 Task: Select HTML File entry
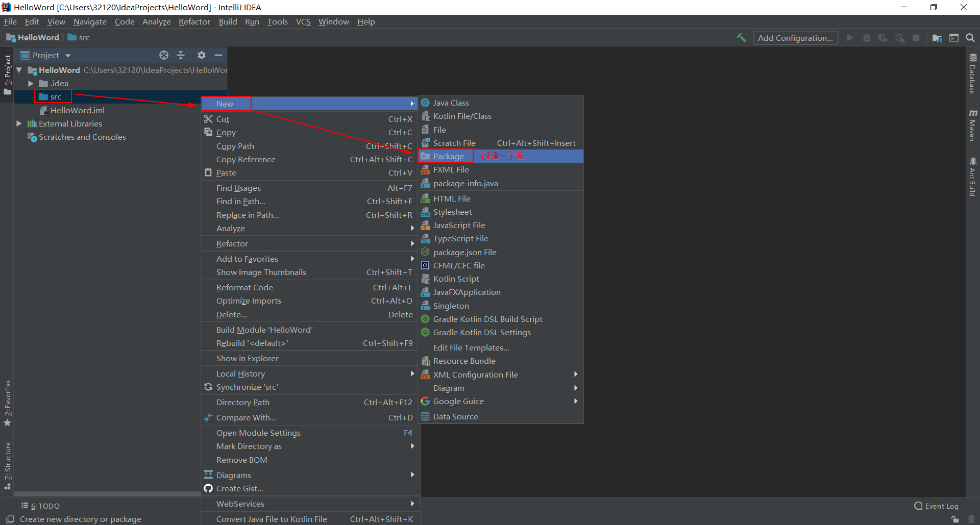click(x=501, y=198)
